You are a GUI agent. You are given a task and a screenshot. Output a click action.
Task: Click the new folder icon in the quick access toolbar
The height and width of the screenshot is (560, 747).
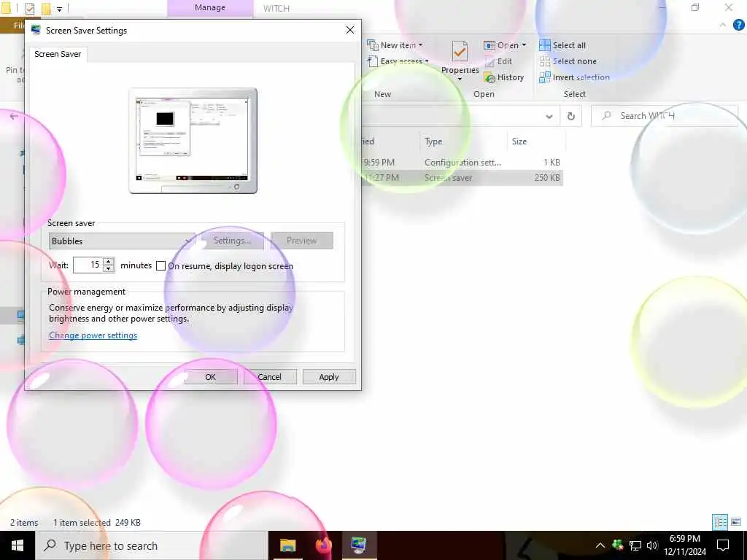tap(46, 8)
